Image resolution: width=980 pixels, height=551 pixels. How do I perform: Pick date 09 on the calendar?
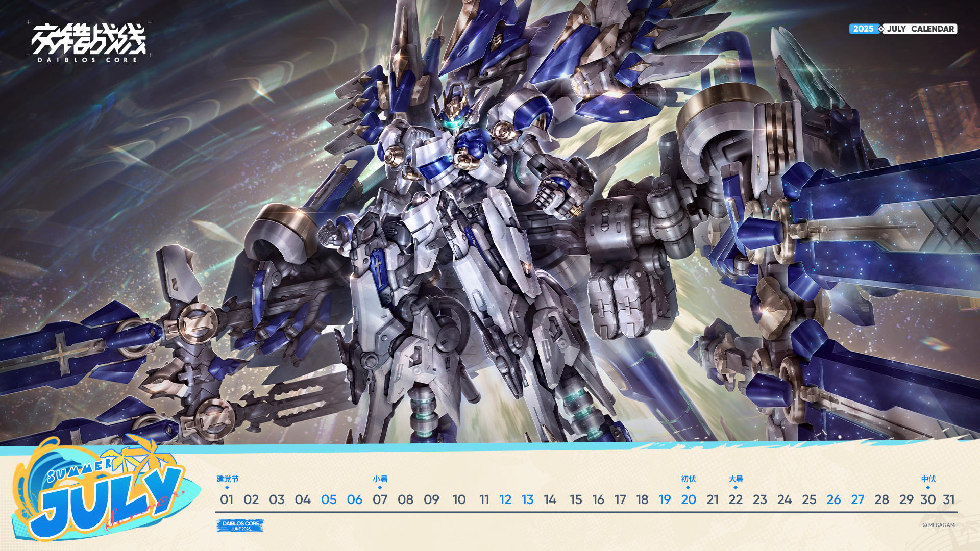pyautogui.click(x=431, y=499)
